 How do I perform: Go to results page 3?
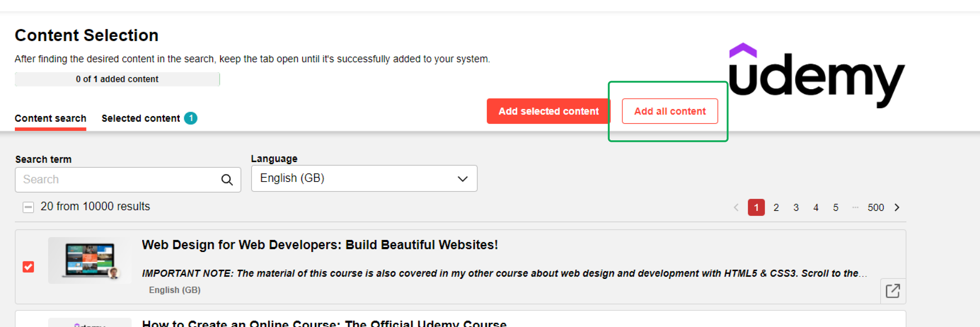[x=796, y=207]
